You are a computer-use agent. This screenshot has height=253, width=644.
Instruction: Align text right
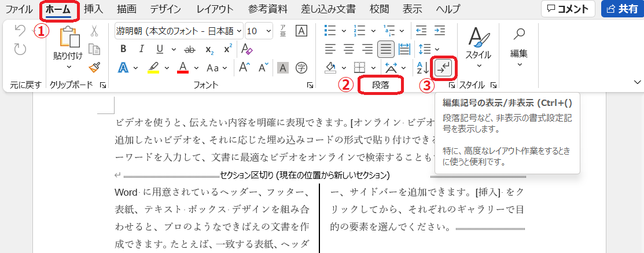point(367,49)
